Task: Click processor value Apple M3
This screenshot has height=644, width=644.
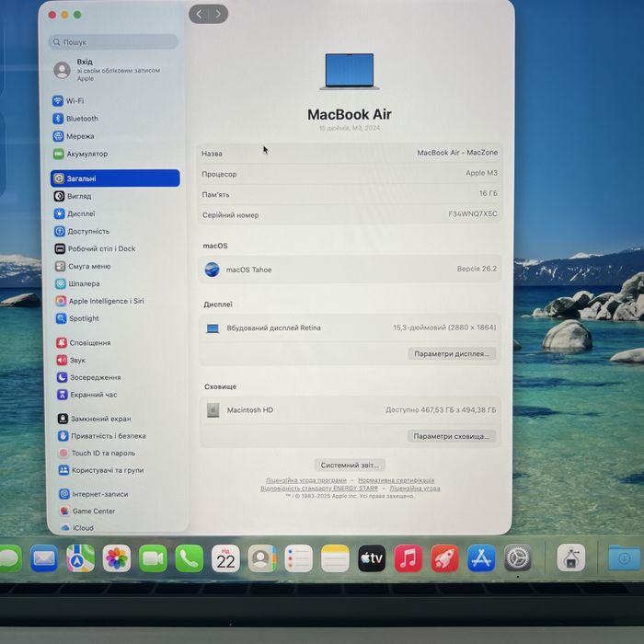Action: click(x=481, y=173)
